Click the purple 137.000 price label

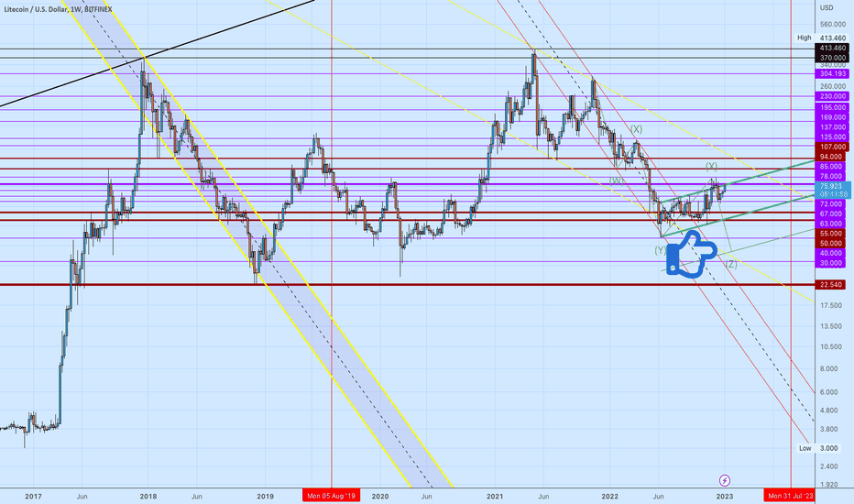click(832, 127)
